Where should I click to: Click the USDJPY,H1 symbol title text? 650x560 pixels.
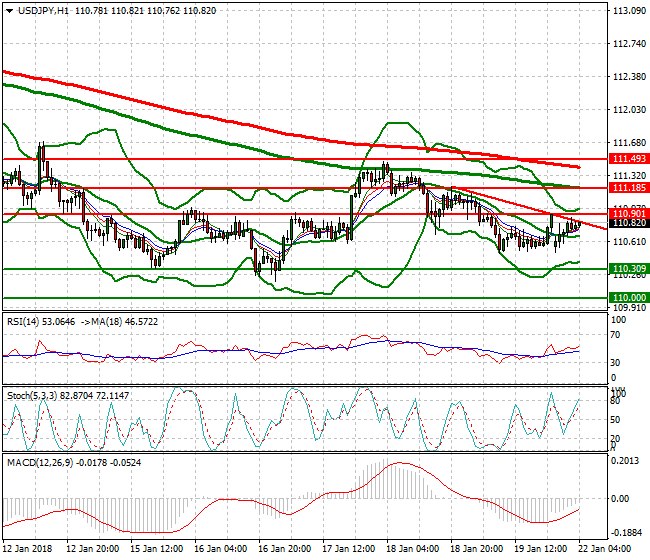coord(44,11)
